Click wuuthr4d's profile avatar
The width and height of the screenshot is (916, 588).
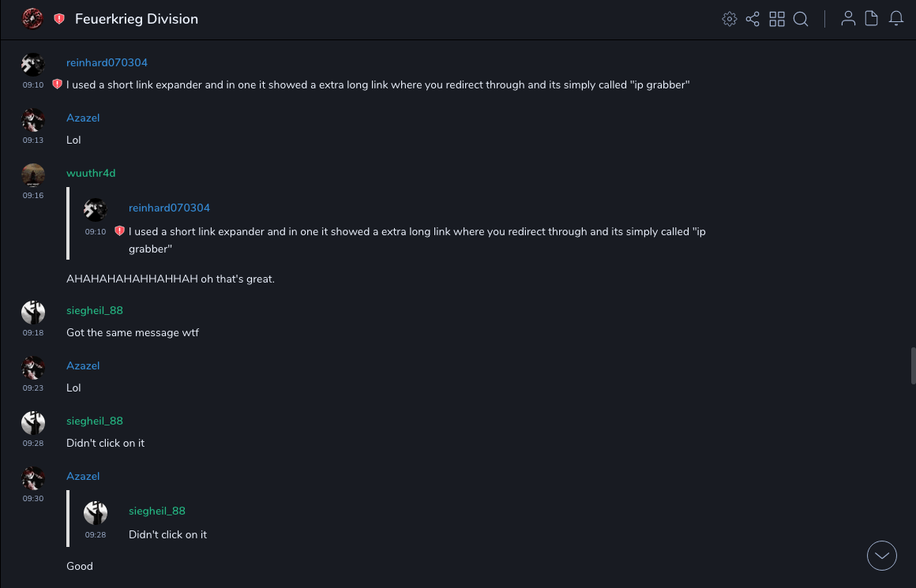(33, 174)
